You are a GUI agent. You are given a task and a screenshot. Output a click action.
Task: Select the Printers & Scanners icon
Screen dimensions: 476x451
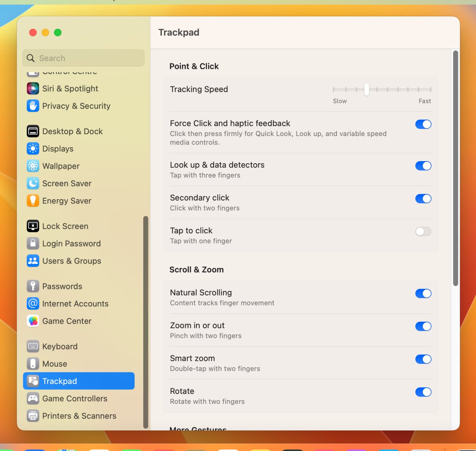tap(33, 416)
